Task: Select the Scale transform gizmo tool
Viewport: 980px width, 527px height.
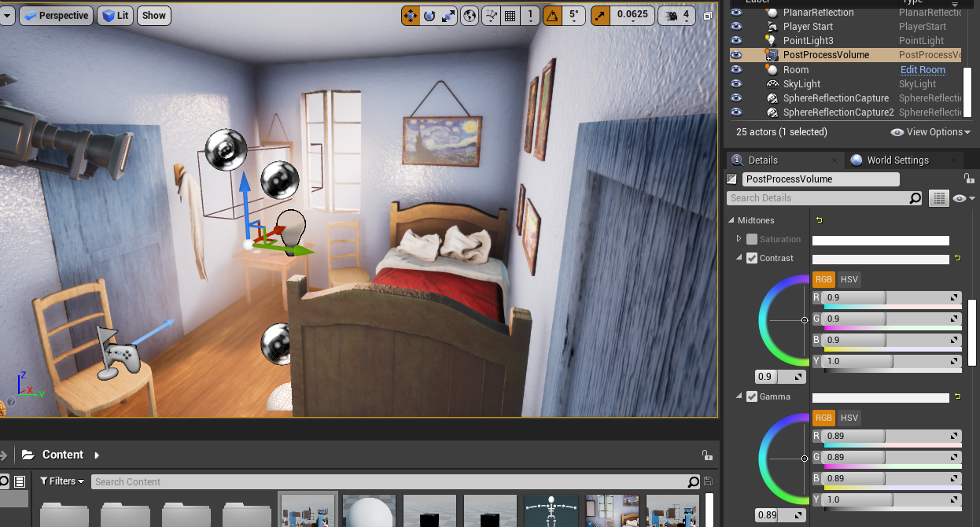Action: 449,15
